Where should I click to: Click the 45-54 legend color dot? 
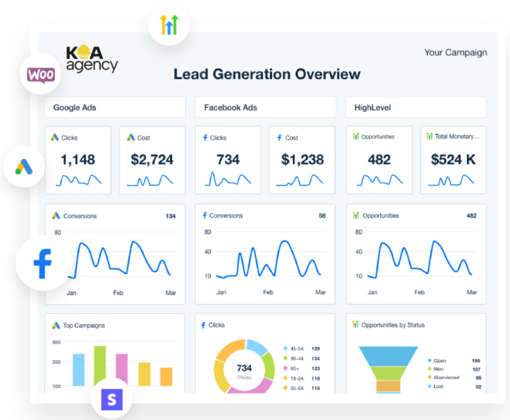[x=286, y=349]
